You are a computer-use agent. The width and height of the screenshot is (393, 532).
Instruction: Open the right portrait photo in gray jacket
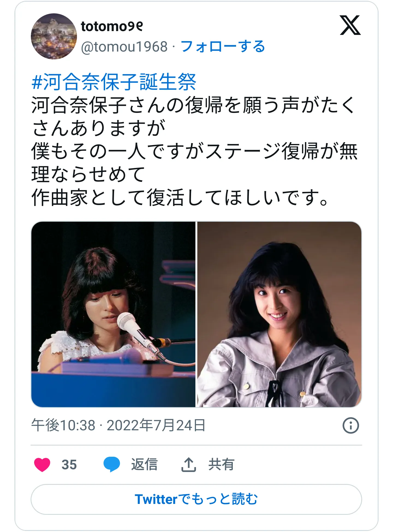(279, 314)
